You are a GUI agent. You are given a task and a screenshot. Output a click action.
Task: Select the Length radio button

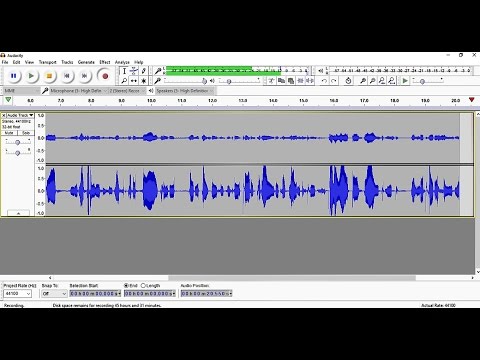click(143, 286)
